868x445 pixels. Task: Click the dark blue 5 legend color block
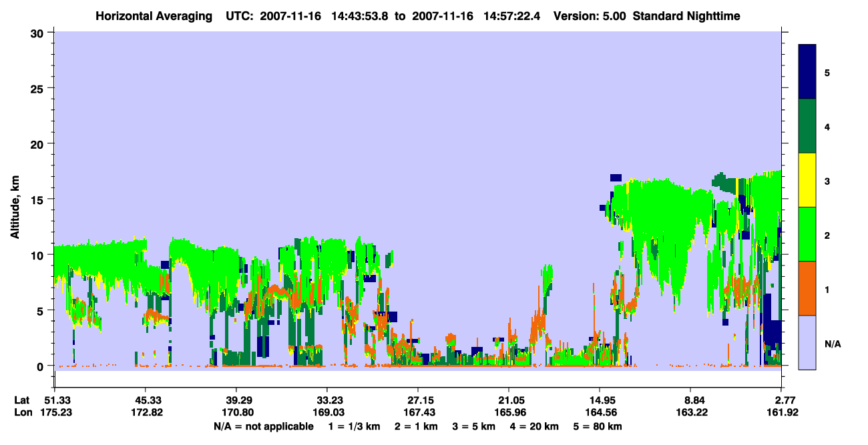(807, 72)
